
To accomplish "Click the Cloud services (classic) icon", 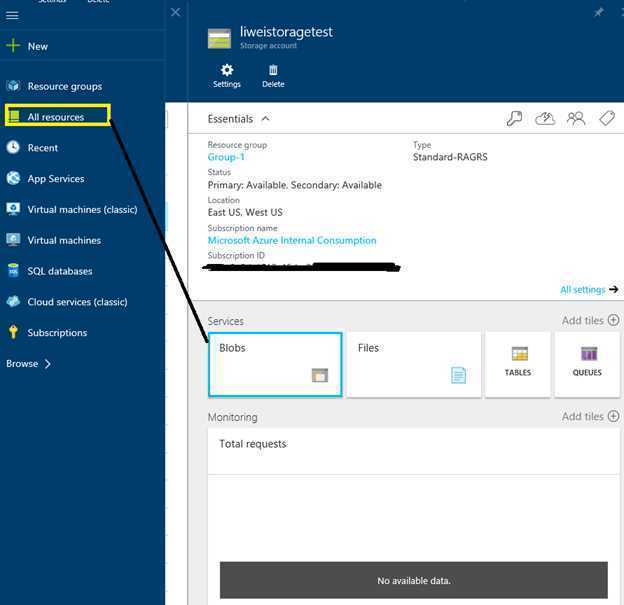I will pos(13,301).
